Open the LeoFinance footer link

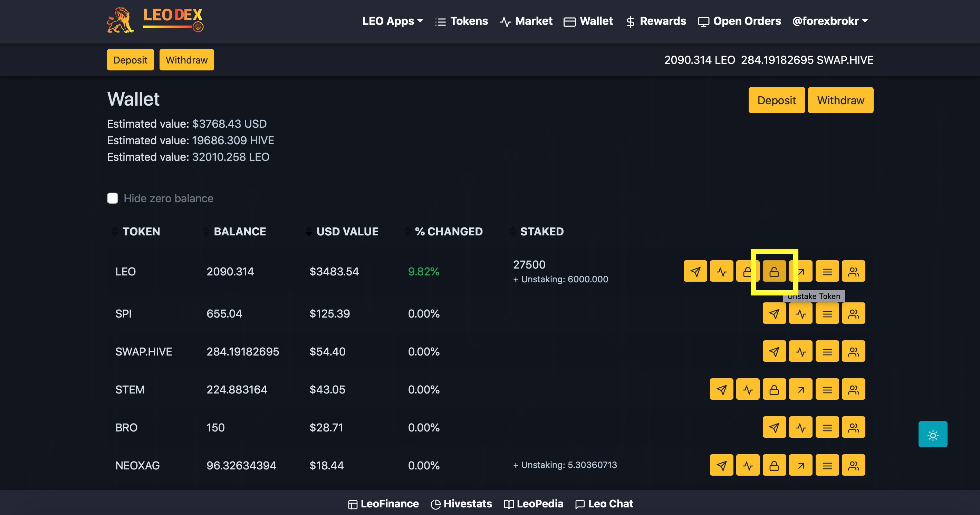tap(384, 504)
